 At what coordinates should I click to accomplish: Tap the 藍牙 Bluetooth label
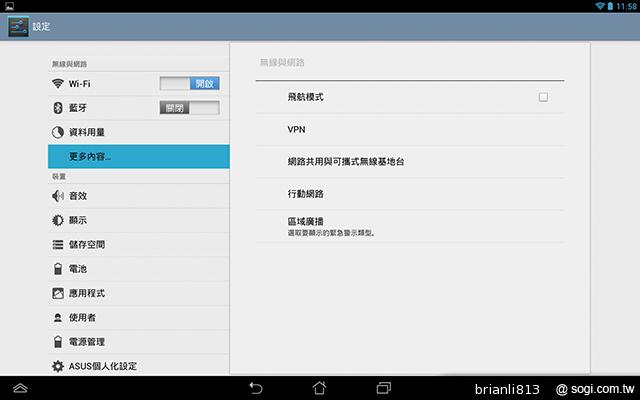78,108
